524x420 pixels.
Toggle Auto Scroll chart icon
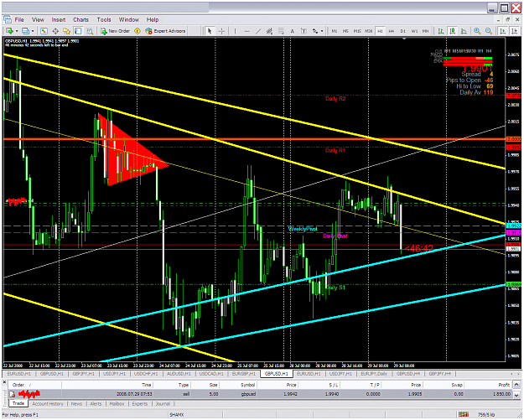(502, 31)
